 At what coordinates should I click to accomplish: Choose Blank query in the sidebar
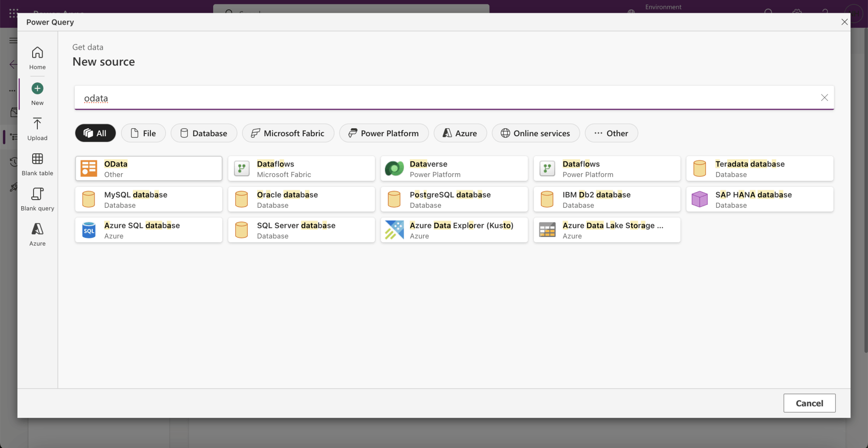click(x=37, y=199)
